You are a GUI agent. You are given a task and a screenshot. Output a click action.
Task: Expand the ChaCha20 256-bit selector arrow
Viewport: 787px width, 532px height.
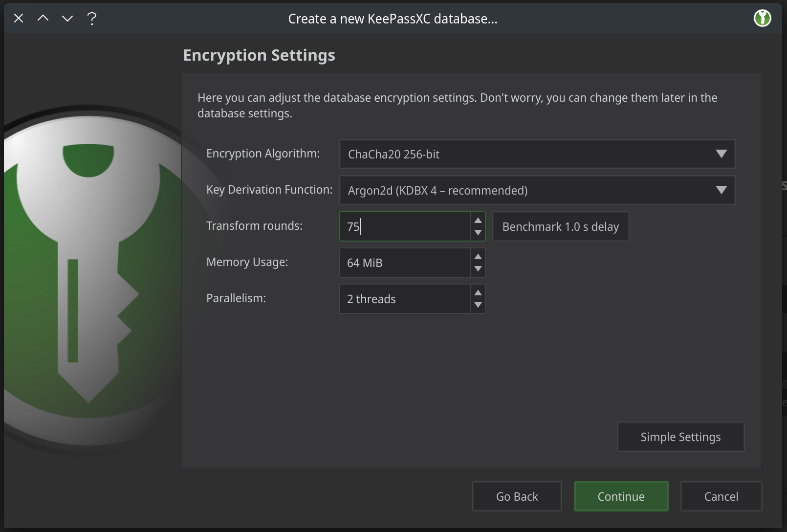click(721, 154)
